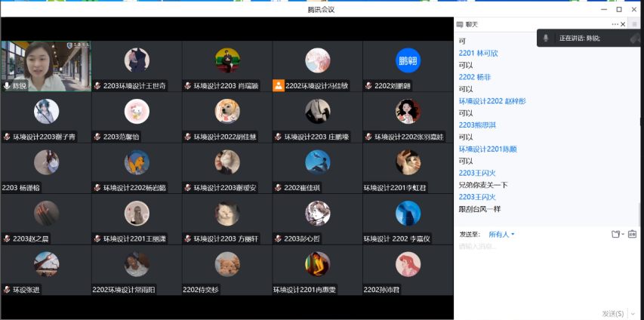Maximize the 腾讯会议 window
Screen dimensions: 644x320
click(619, 9)
